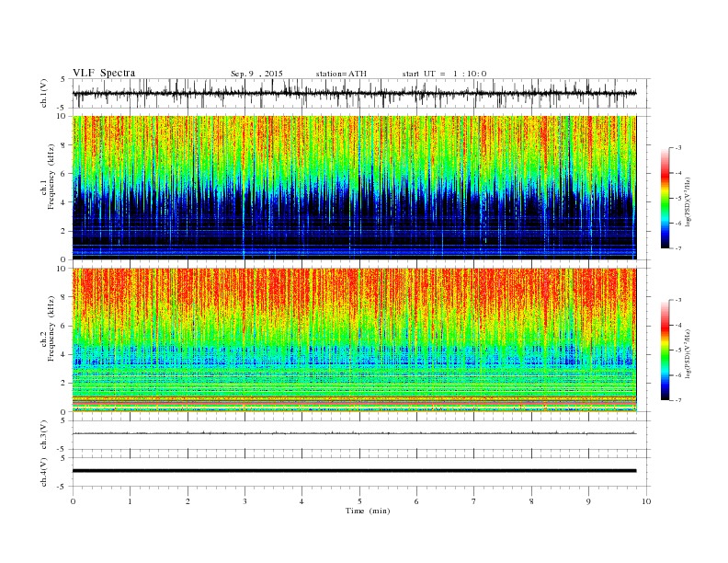
Task: Click the ch.2 "Frequency (kHz)" axis label
Action: click(x=51, y=328)
